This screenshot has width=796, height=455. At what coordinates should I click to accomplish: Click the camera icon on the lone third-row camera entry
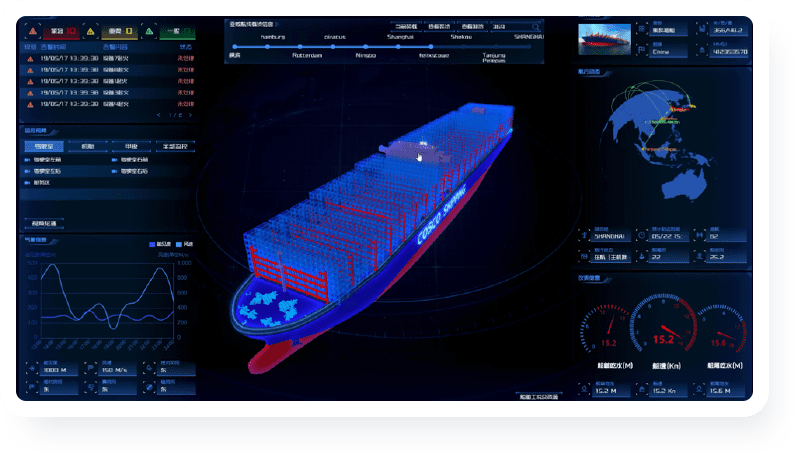(x=27, y=183)
